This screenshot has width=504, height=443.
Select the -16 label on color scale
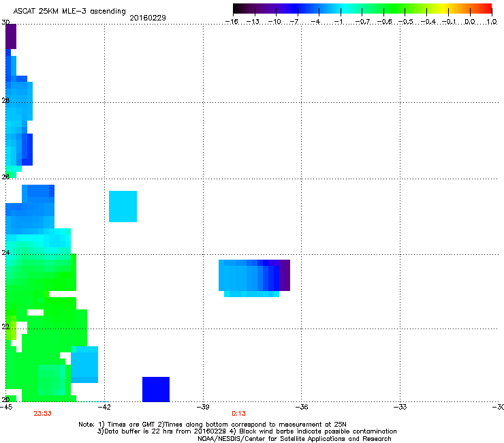coord(232,22)
